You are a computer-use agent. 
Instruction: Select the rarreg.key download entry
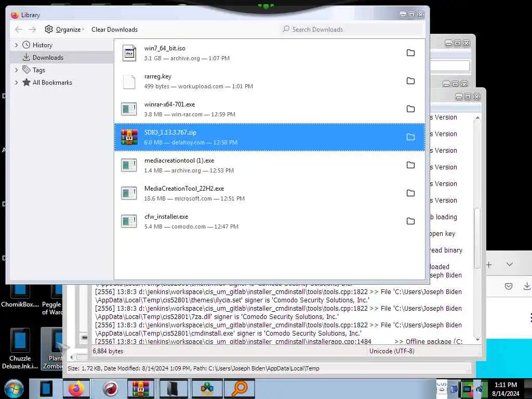[x=270, y=81]
